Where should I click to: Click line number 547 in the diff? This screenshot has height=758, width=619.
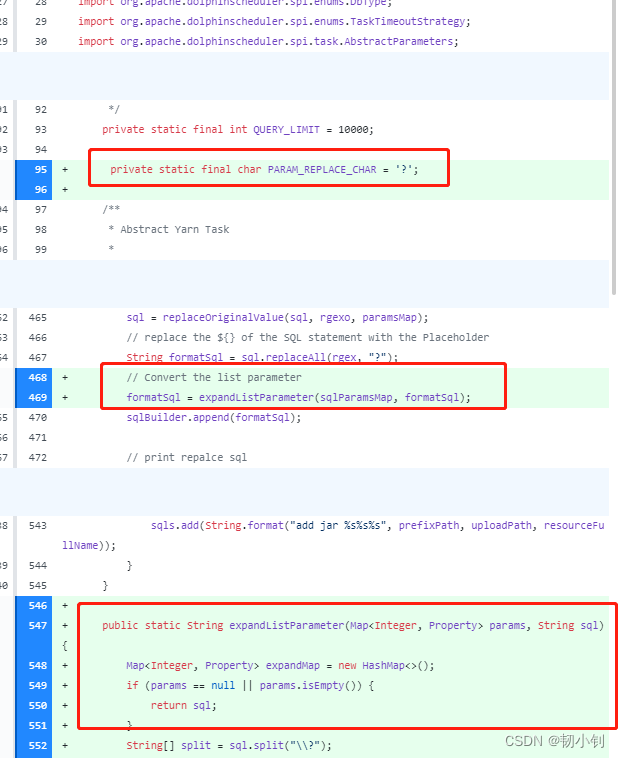pos(38,626)
